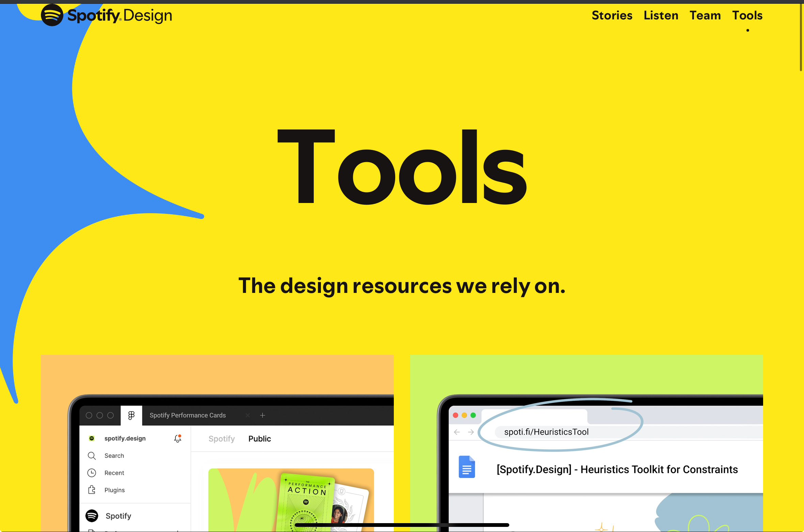Click the Recent clock icon

92,473
